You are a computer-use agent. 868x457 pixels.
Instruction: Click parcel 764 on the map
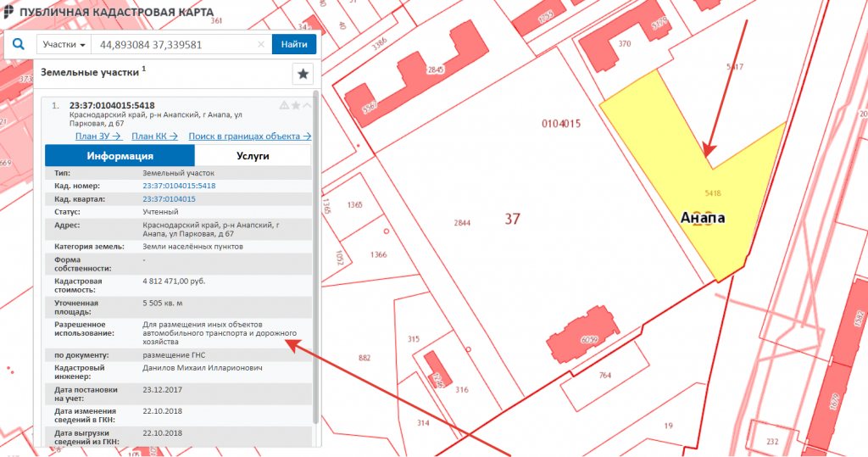click(x=605, y=375)
